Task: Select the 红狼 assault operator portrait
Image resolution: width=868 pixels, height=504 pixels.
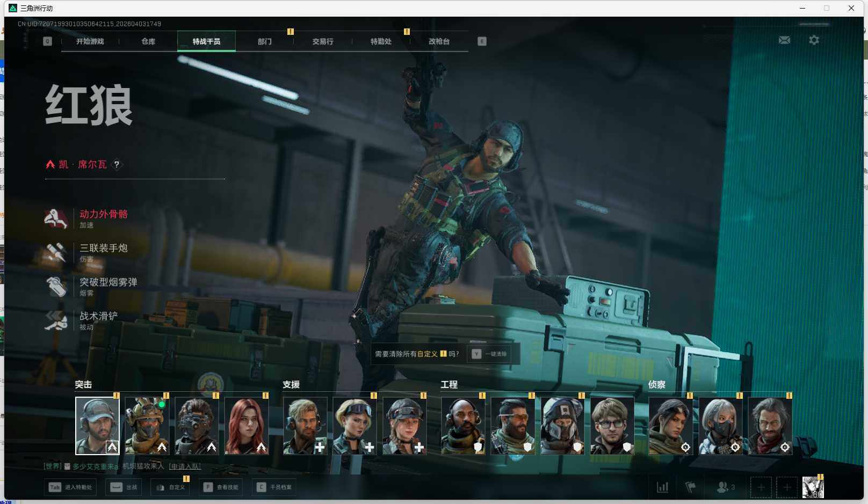Action: [x=97, y=426]
